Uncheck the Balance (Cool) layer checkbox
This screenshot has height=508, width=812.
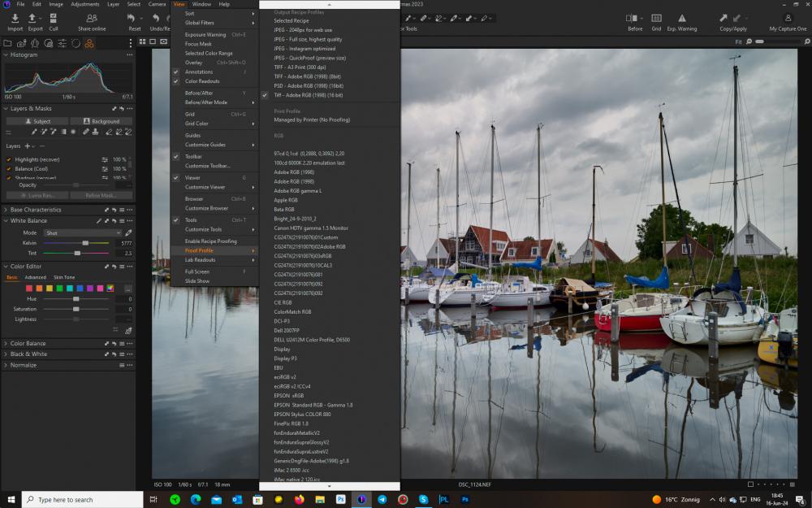(9, 169)
